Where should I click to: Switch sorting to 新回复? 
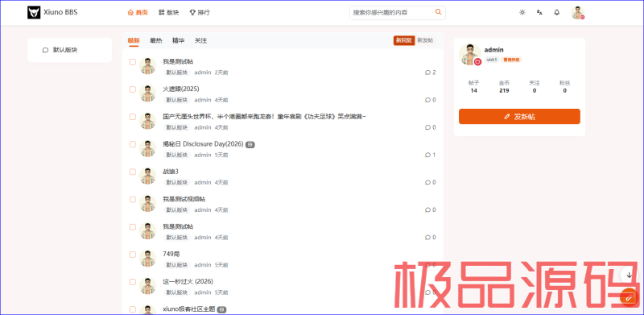click(x=404, y=40)
